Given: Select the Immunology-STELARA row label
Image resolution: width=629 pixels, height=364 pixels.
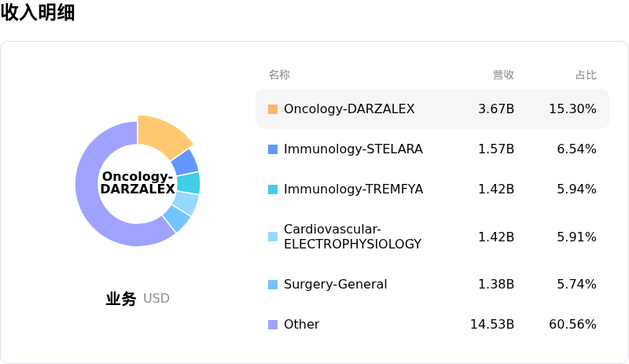Looking at the screenshot, I should [x=353, y=149].
